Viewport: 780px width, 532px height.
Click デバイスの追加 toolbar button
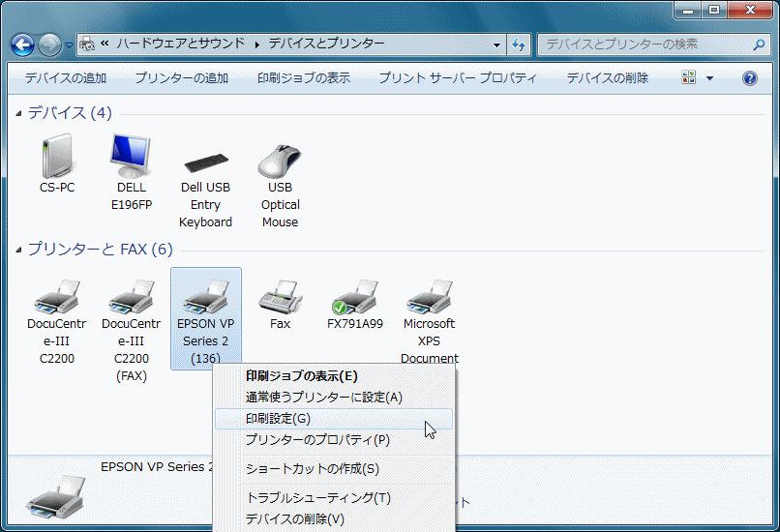[66, 78]
